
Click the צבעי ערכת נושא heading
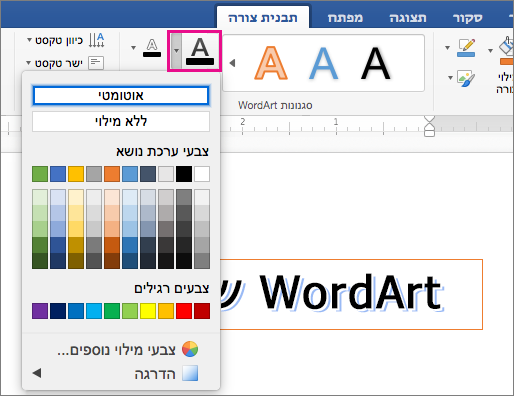click(162, 152)
